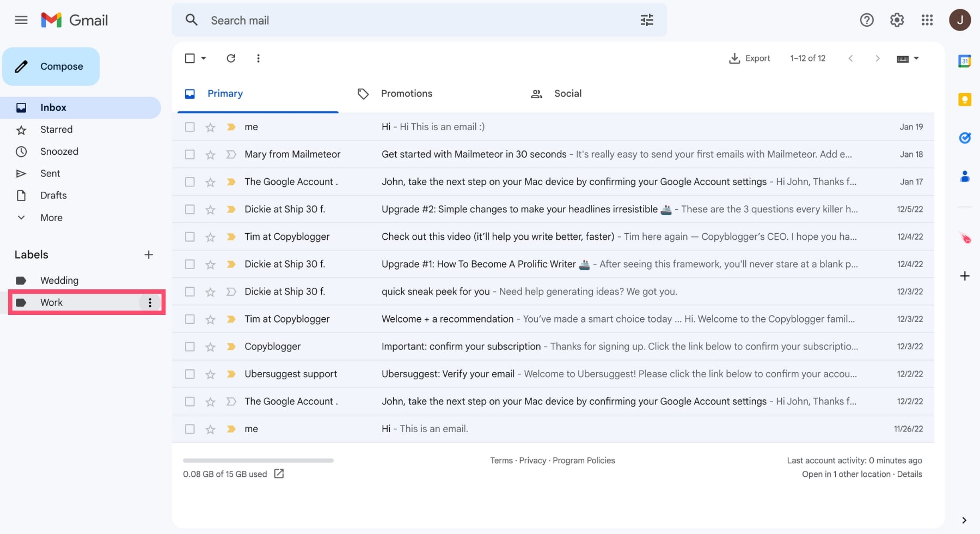Open the account activity Details link
Screen dimensions: 980x534
(x=909, y=474)
